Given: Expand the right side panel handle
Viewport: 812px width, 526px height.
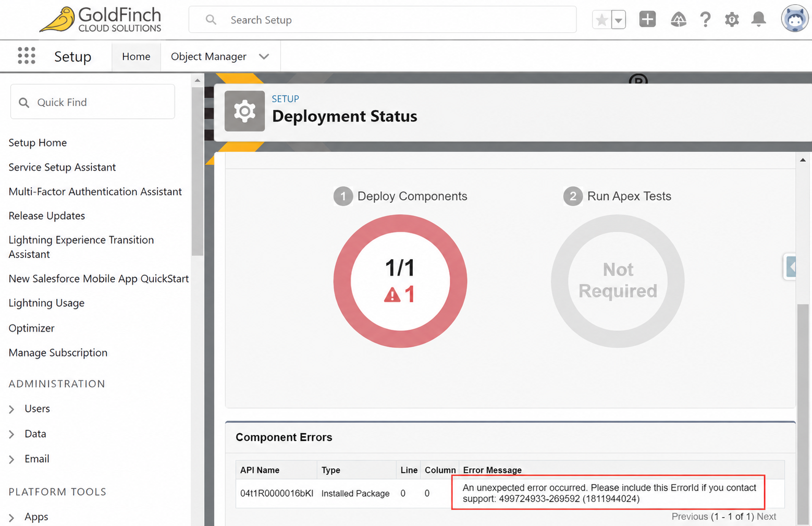Looking at the screenshot, I should coord(790,267).
